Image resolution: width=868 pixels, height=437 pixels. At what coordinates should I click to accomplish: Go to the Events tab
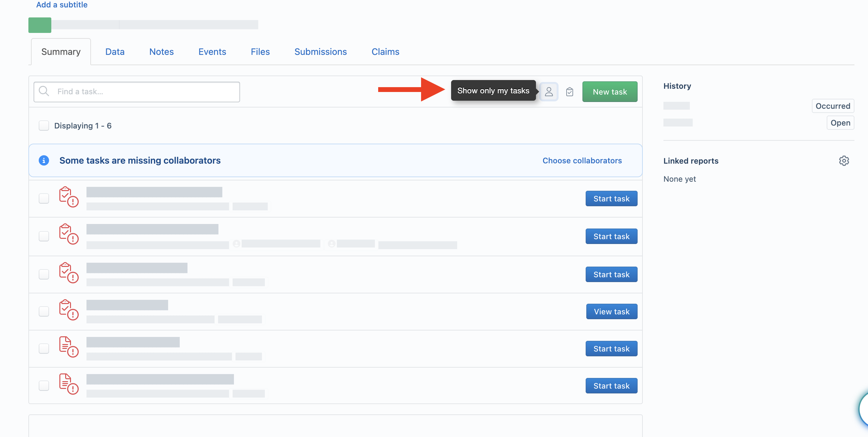click(212, 52)
